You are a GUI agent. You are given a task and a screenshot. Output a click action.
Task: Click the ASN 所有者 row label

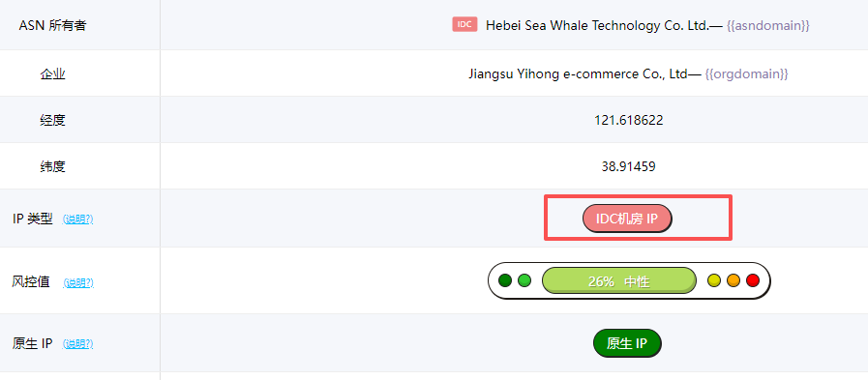[52, 25]
